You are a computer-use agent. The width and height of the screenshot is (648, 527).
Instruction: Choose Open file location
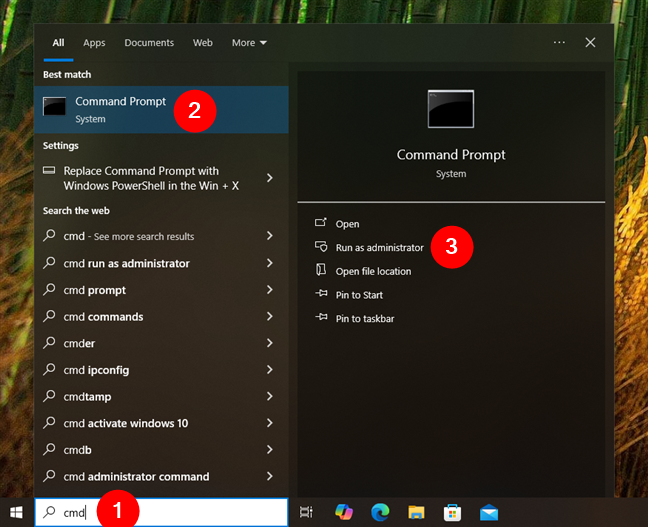tap(373, 271)
